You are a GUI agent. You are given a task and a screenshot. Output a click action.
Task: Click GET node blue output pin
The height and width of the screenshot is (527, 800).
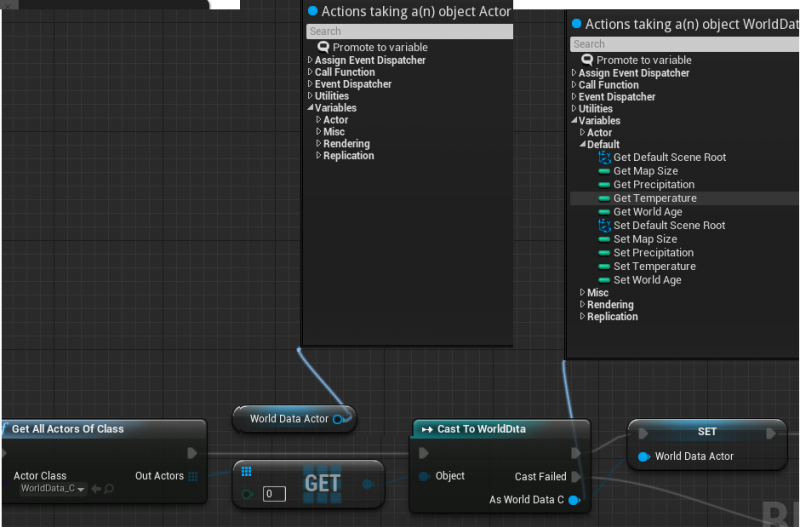368,484
